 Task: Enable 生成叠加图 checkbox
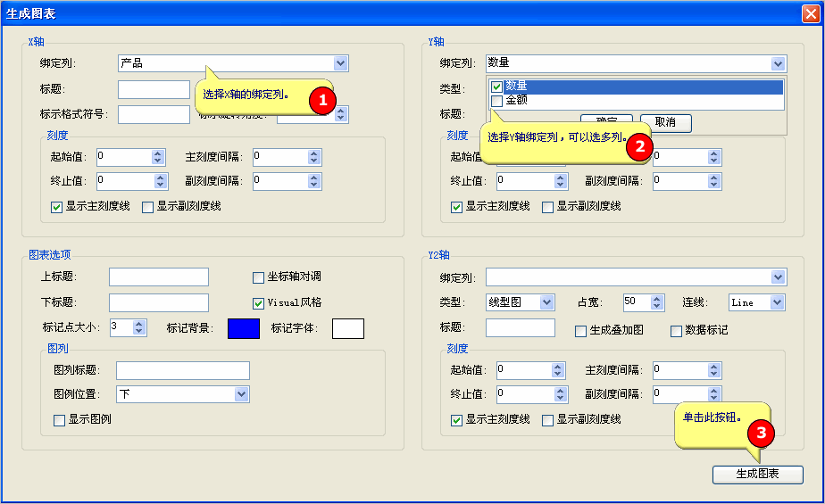[581, 331]
